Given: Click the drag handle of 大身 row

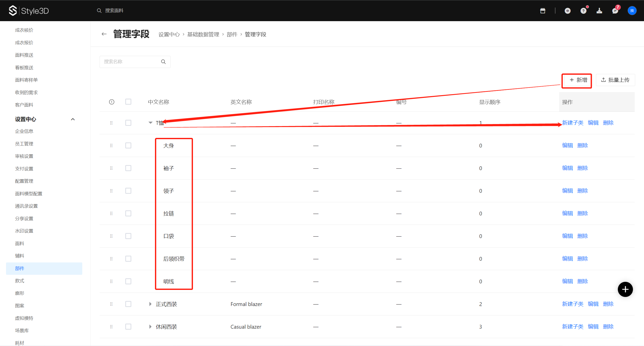Looking at the screenshot, I should point(111,145).
